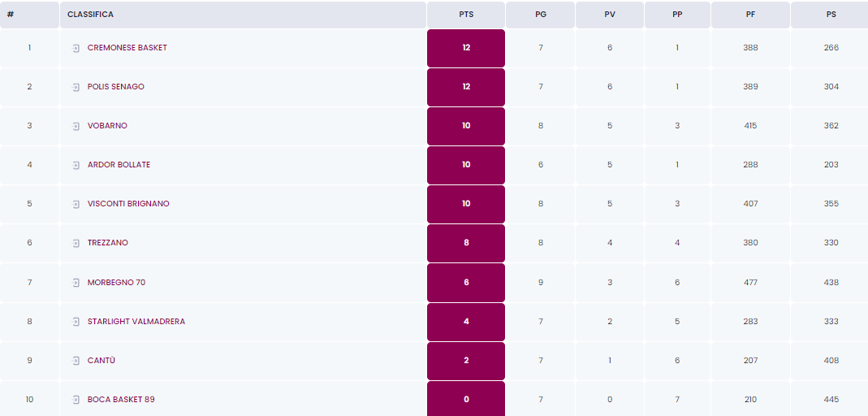Open the icon next to Morbegno 70
Image resolution: width=868 pixels, height=416 pixels.
(x=76, y=283)
